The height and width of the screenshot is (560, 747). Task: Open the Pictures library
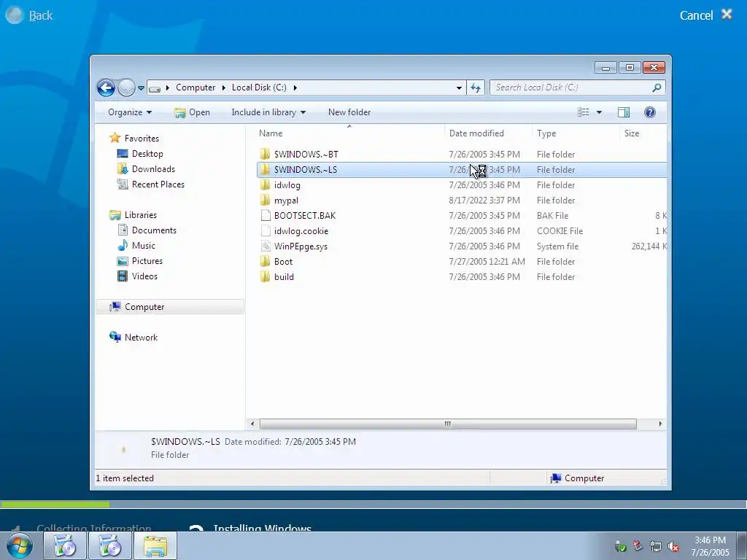[147, 261]
